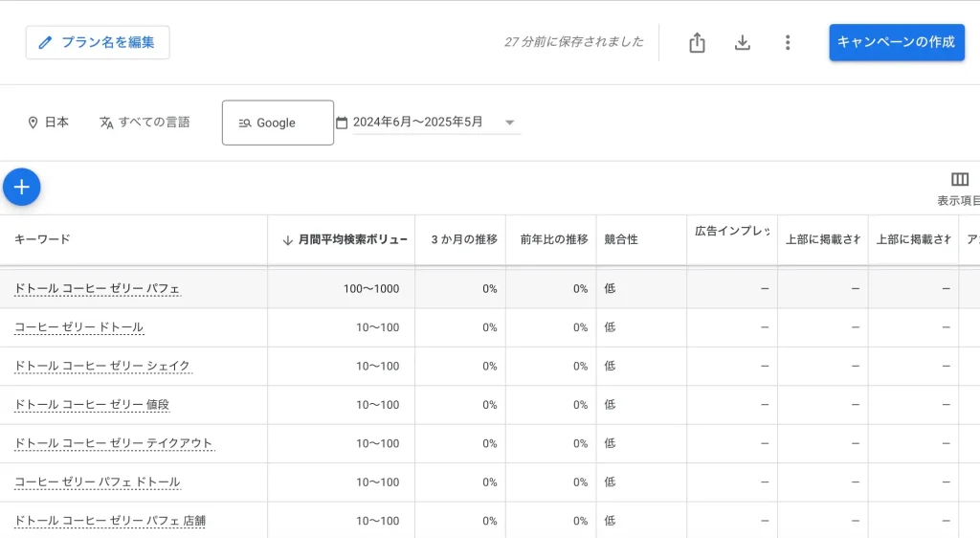Click the 競合性 column header
Viewport: 980px width, 538px height.
pyautogui.click(x=620, y=240)
